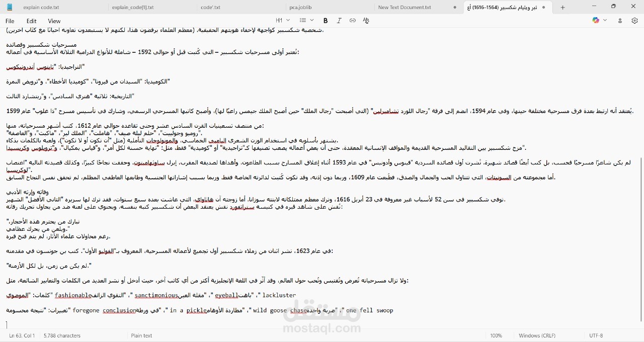
Task: Click the word "fashionable" in the document
Action: point(73,295)
